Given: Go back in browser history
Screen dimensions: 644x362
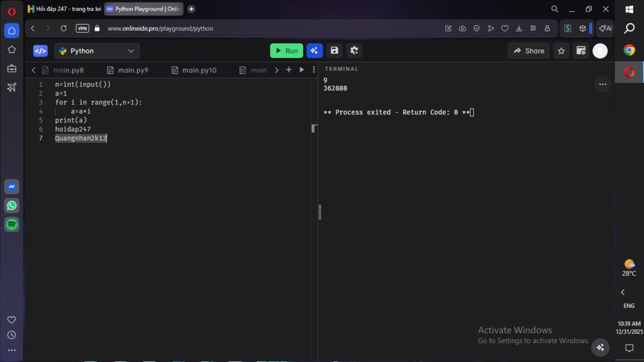Looking at the screenshot, I should click(33, 28).
